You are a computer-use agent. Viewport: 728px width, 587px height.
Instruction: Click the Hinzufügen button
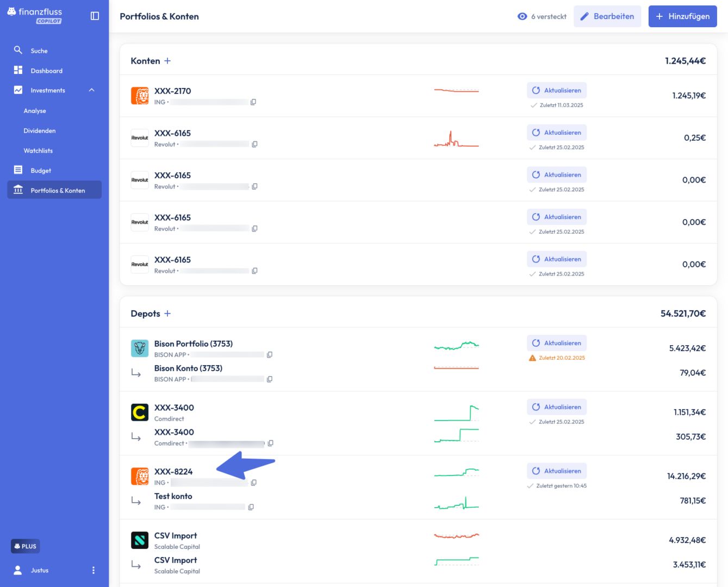[x=682, y=16]
